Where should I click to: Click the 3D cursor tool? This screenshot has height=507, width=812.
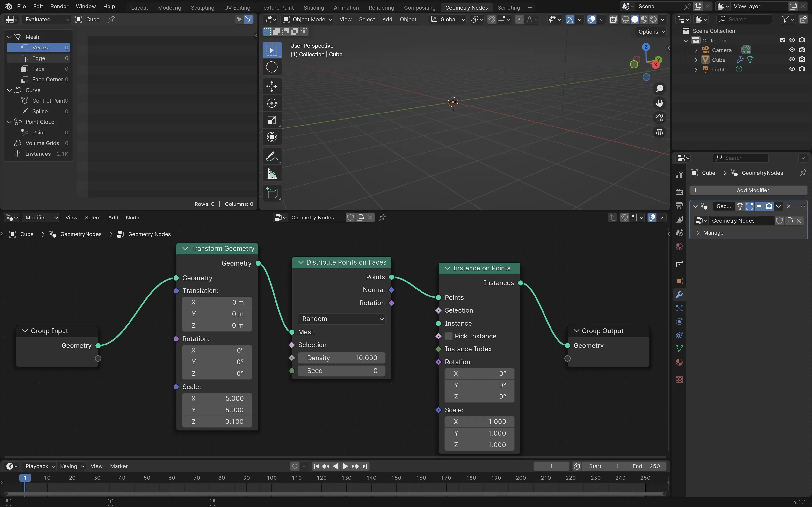point(271,67)
